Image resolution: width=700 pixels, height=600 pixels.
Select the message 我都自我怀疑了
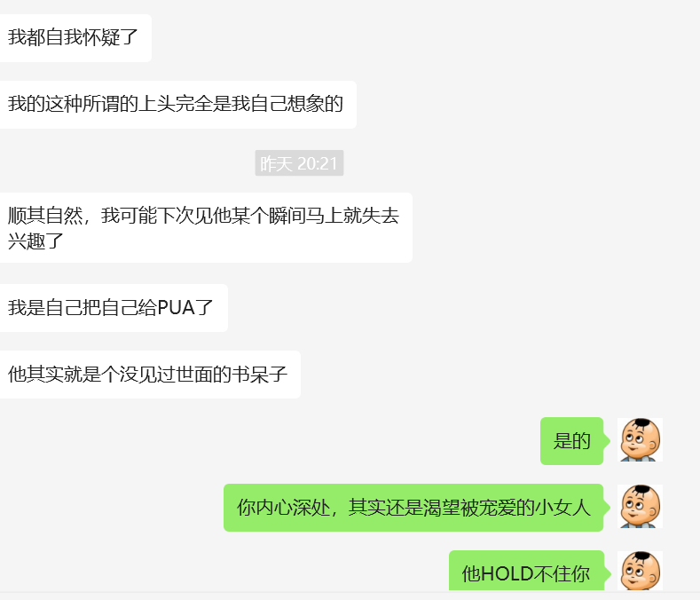75,38
